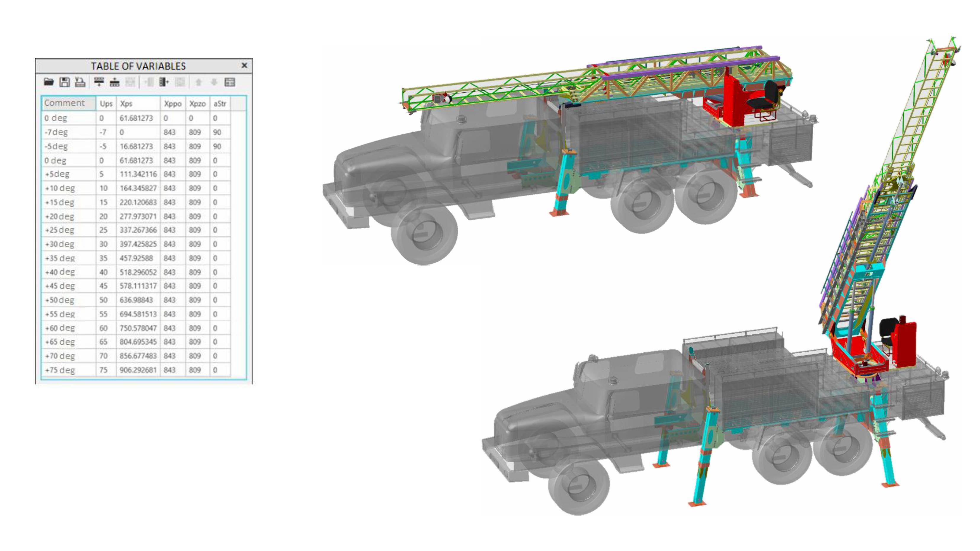
Task: Select the '+10 deg' comment row
Action: [68, 188]
